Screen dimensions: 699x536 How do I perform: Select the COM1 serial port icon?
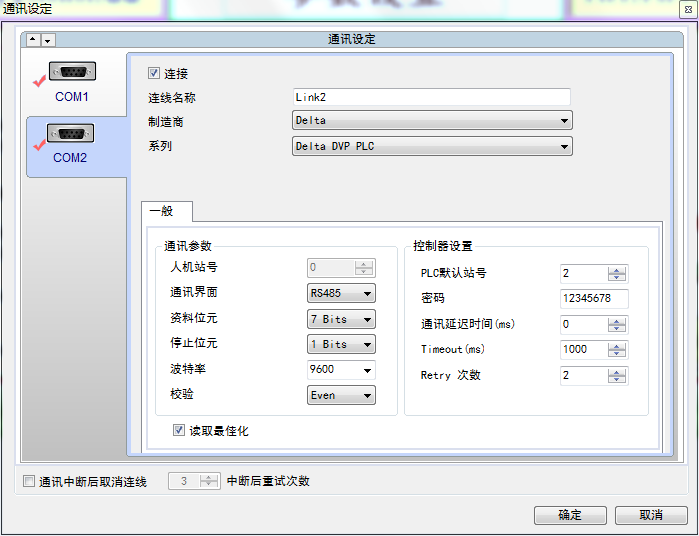71,73
